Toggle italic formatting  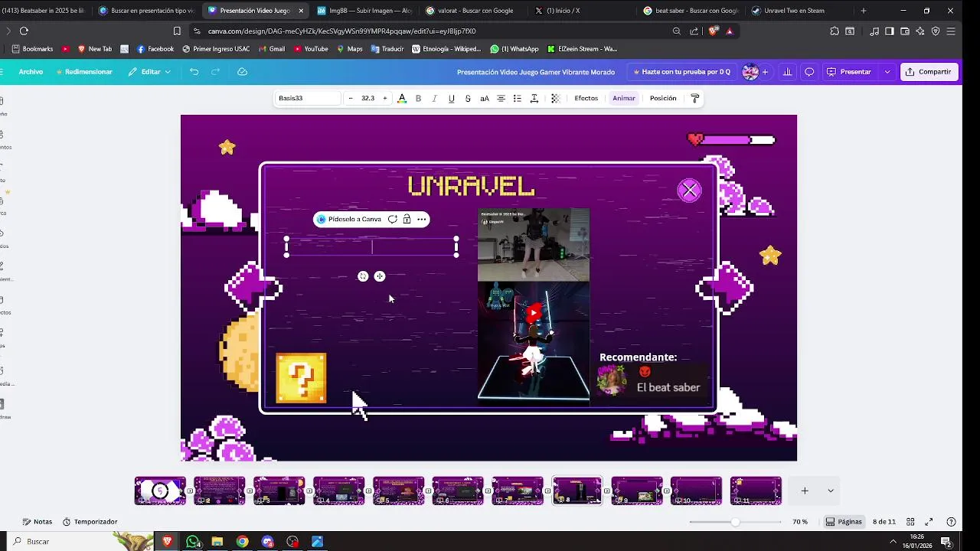[434, 98]
